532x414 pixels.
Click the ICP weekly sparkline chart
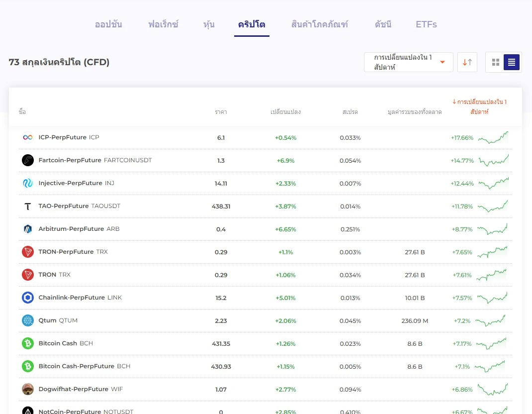(493, 137)
